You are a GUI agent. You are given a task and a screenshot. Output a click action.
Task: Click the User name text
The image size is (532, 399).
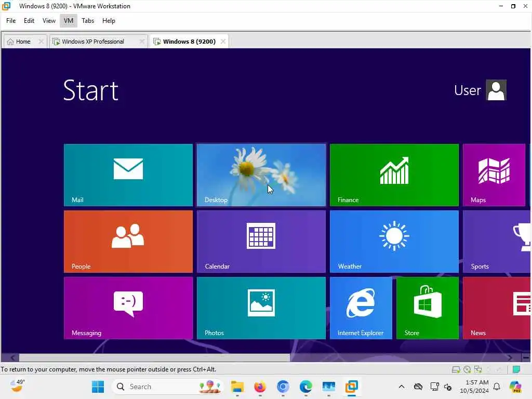468,90
